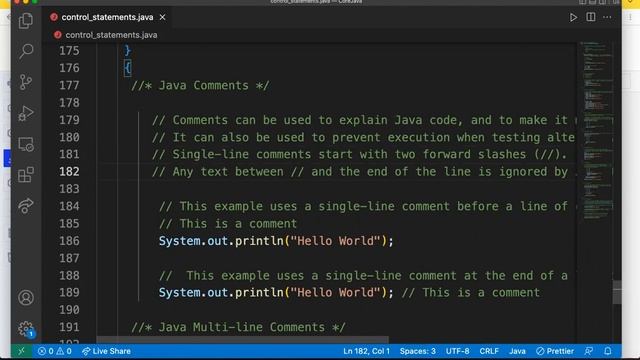Open remote window indicator in status bar

22,351
